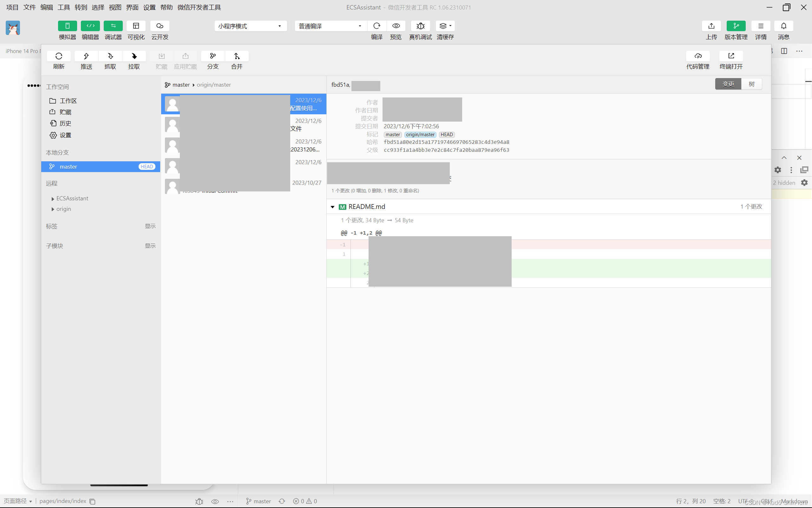The width and height of the screenshot is (812, 508).
Task: Click the status bar master branch indicator
Action: (x=259, y=501)
